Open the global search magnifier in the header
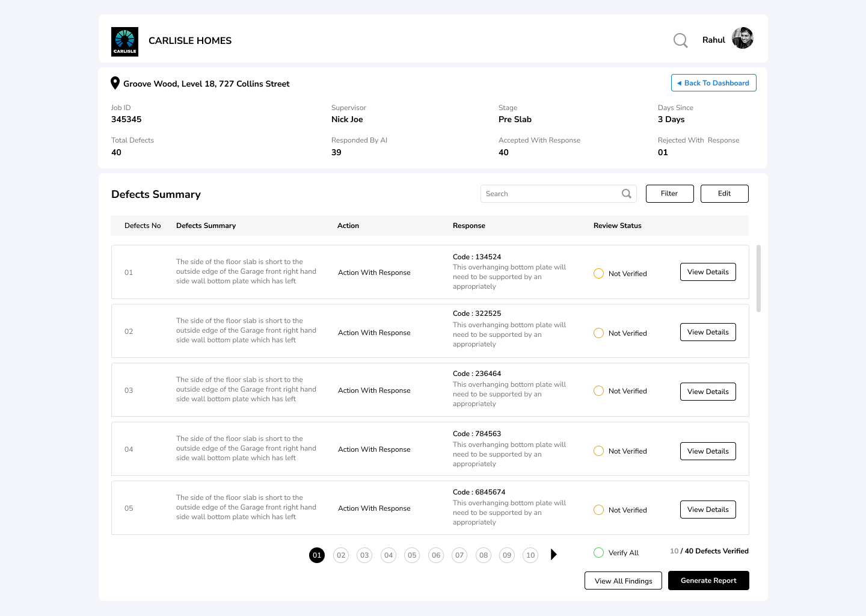Image resolution: width=866 pixels, height=616 pixels. pos(680,40)
